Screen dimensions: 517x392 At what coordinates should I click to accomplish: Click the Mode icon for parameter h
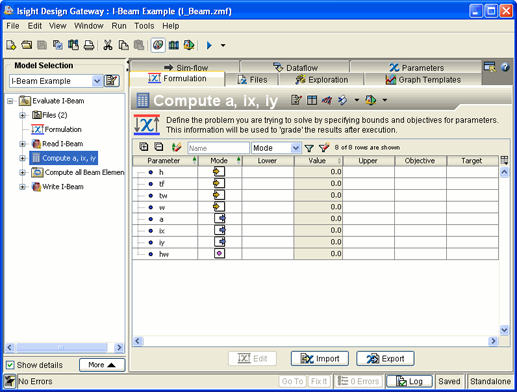point(219,172)
